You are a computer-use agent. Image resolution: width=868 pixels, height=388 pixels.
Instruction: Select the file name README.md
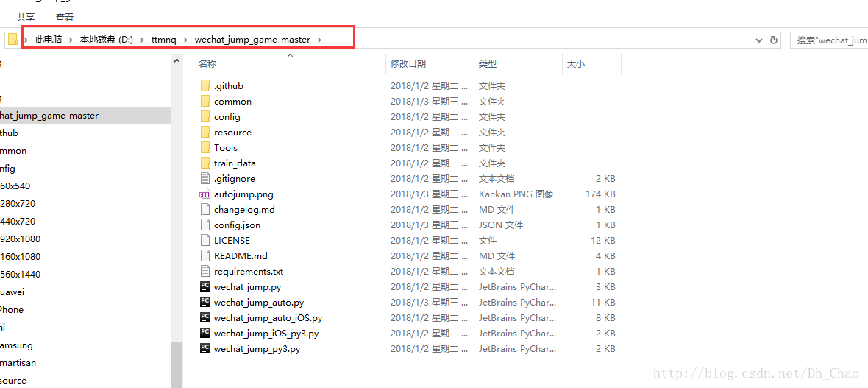[x=241, y=256]
